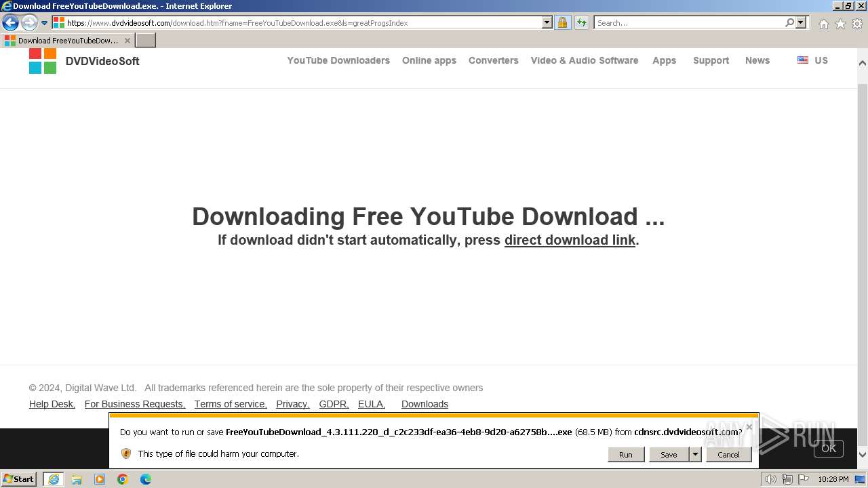
Task: Open Favorites star icon
Action: point(840,24)
